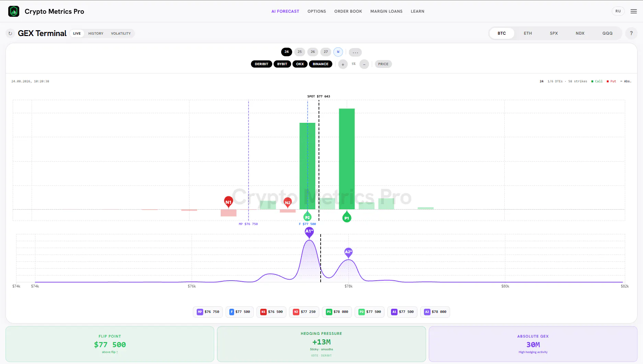The image size is (643, 364).
Task: Click the A1 $77 500 legend chip
Action: coord(403,312)
